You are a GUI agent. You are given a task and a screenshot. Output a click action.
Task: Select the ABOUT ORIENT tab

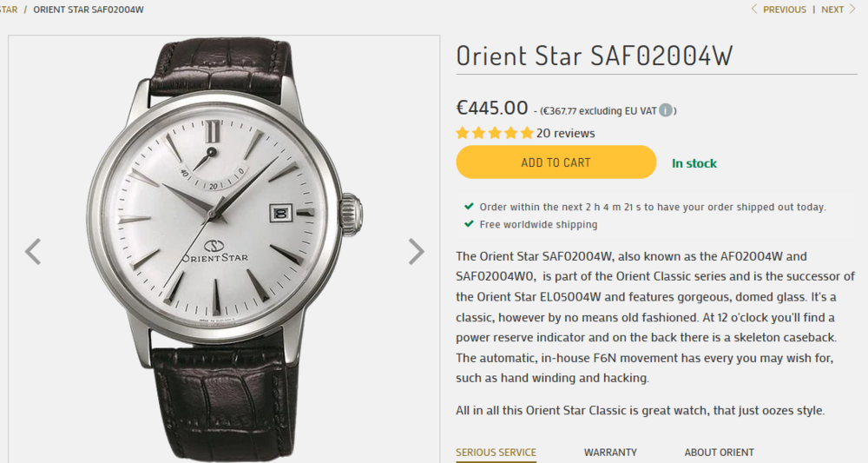[719, 453]
